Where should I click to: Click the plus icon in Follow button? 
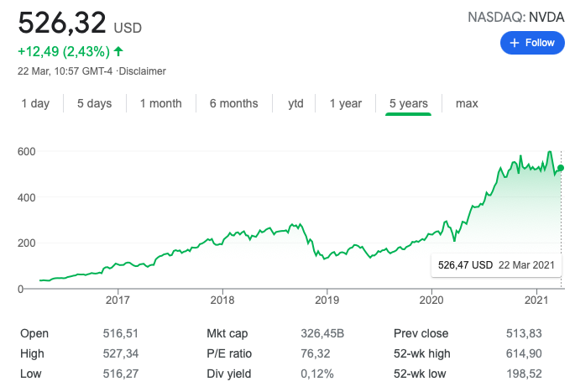point(515,43)
